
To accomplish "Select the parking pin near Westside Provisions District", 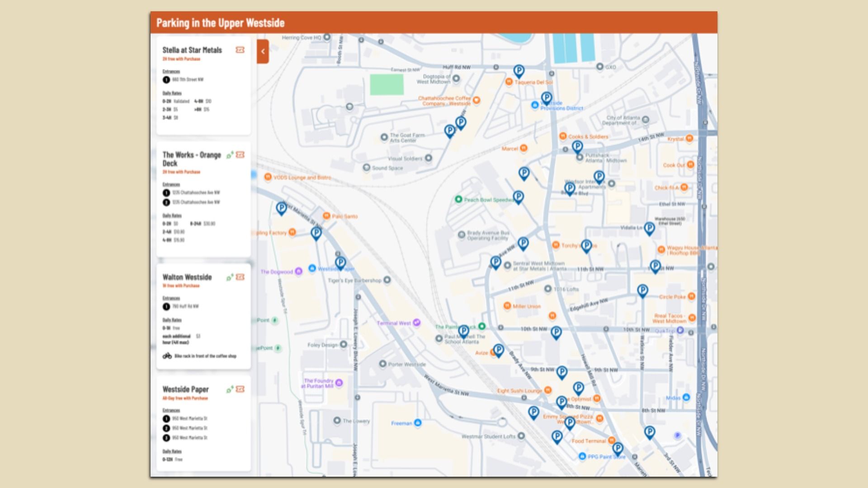I will [x=547, y=97].
